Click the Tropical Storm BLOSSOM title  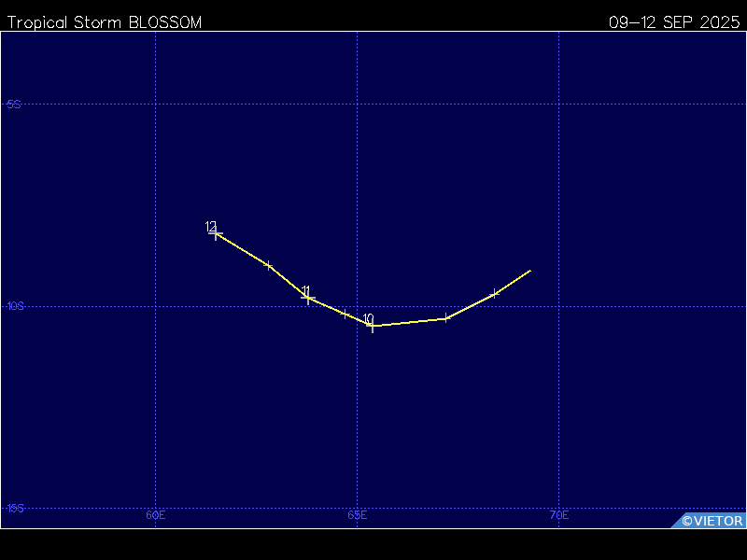coord(104,22)
